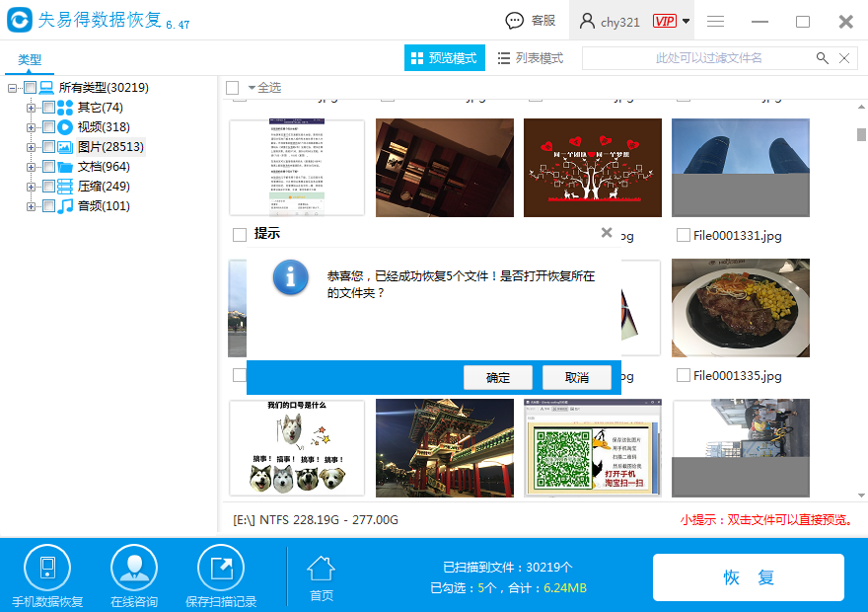Tick the 压缩(249) checkbox
The image size is (868, 612).
tap(48, 187)
